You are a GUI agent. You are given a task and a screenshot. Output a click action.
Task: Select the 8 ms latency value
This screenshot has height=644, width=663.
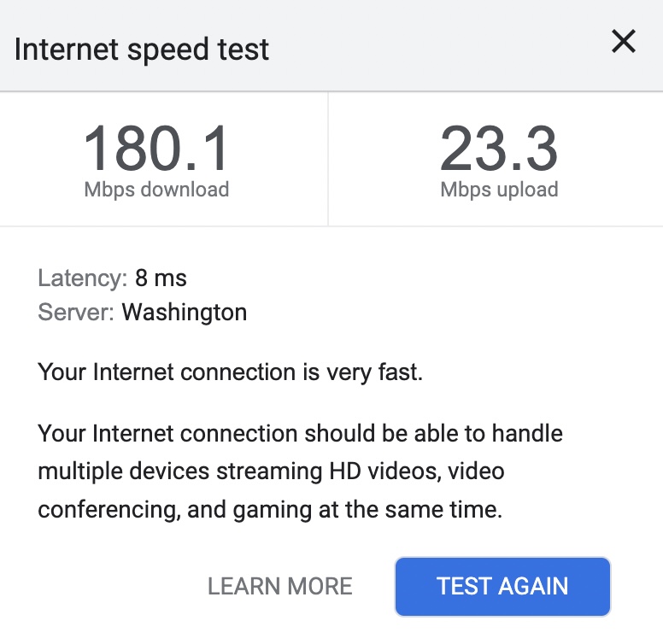[x=161, y=278]
